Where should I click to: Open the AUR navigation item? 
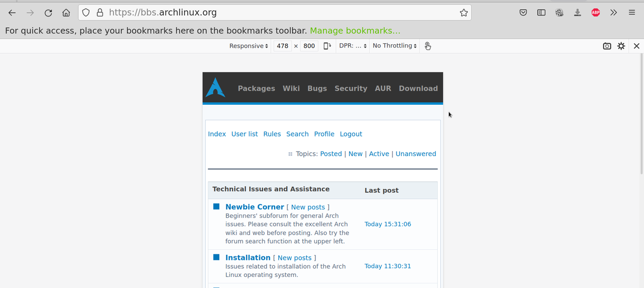point(383,88)
